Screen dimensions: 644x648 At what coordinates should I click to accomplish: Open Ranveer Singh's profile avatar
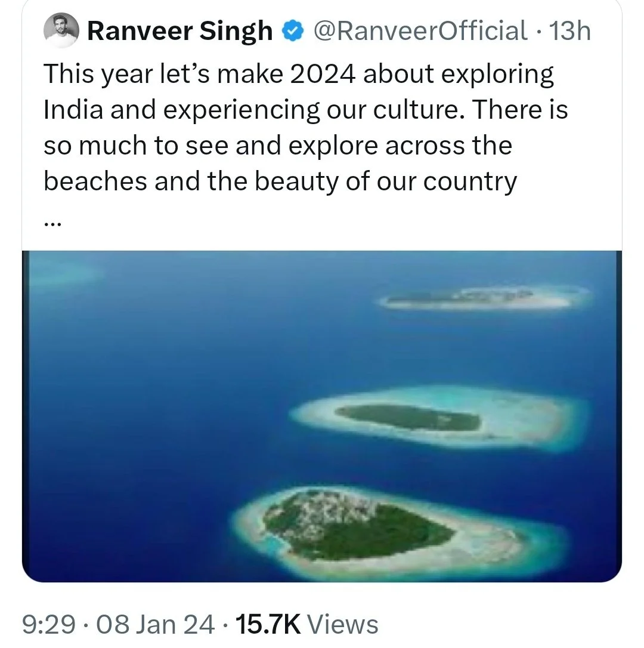(x=61, y=30)
